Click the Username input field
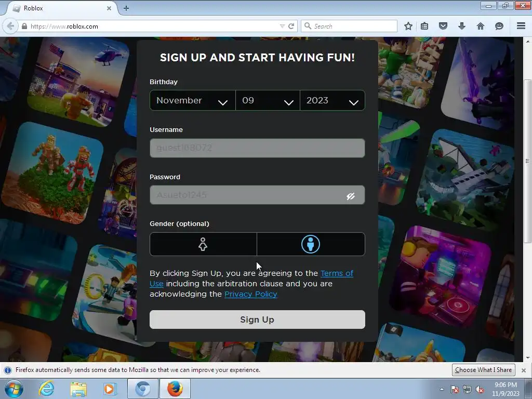Screen dimensions: 532x399 pos(257,148)
